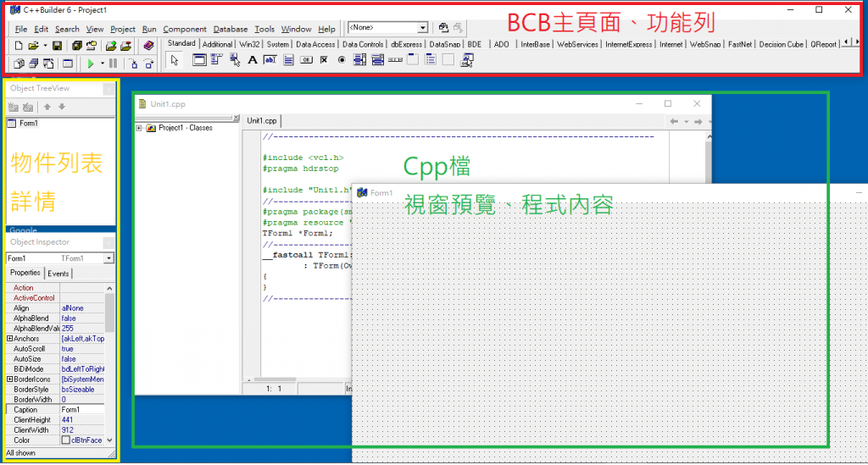Select the ListBox component icon
This screenshot has height=465, width=868.
(359, 60)
